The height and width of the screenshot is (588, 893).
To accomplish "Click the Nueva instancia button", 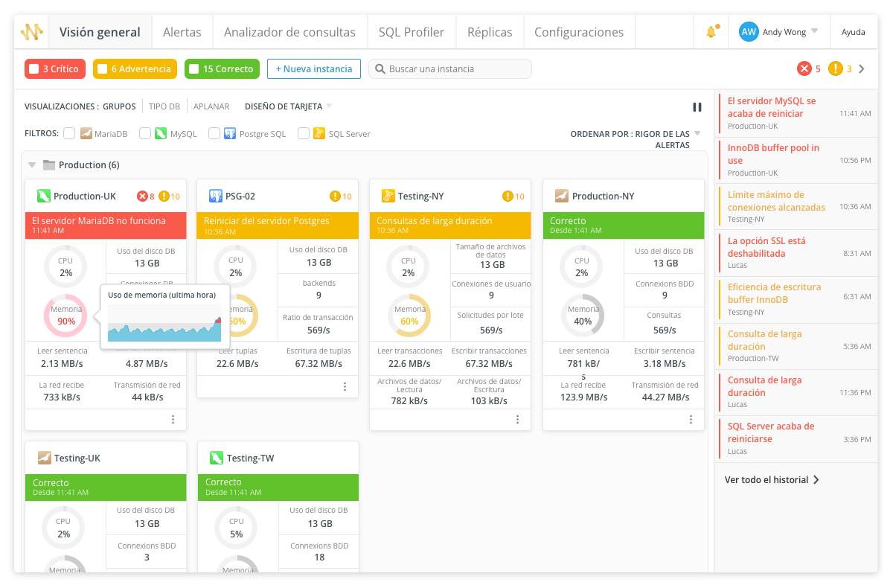I will [x=314, y=69].
